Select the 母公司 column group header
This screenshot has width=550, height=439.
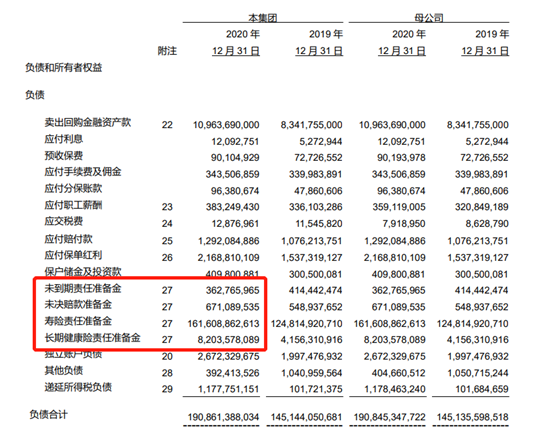429,18
